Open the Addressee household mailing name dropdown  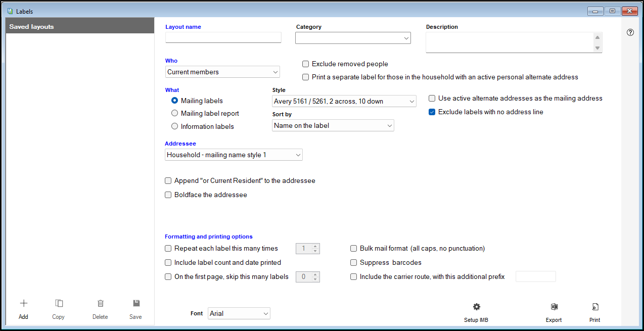[x=234, y=155]
